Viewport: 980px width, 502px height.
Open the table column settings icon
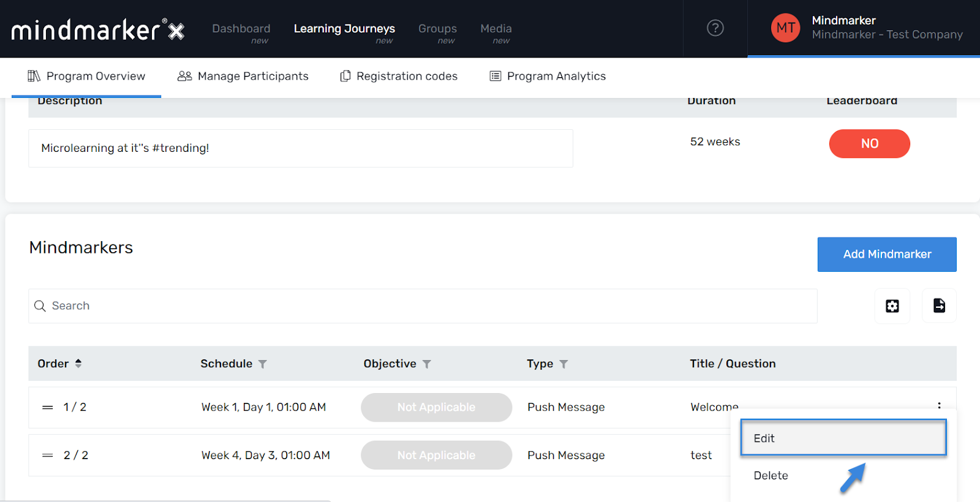coord(892,305)
